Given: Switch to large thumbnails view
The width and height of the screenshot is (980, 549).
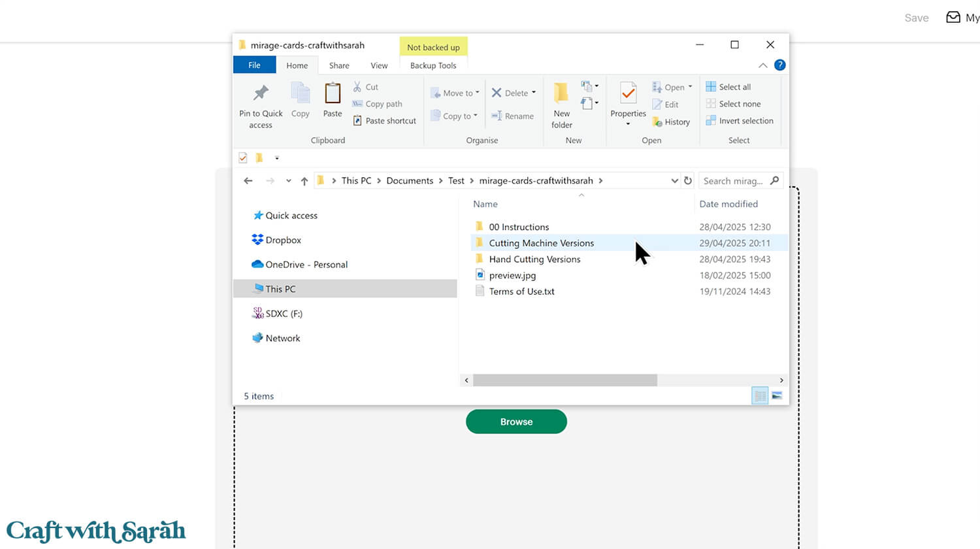Looking at the screenshot, I should pyautogui.click(x=777, y=395).
